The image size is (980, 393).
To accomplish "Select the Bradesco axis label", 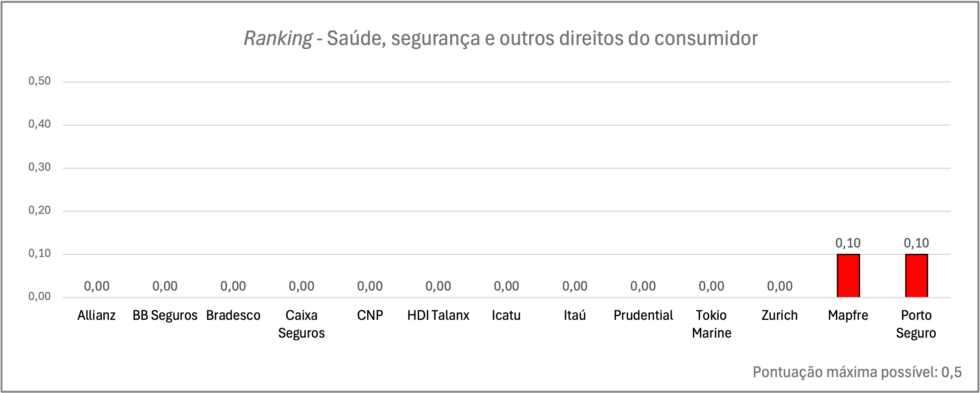I will pos(233,315).
